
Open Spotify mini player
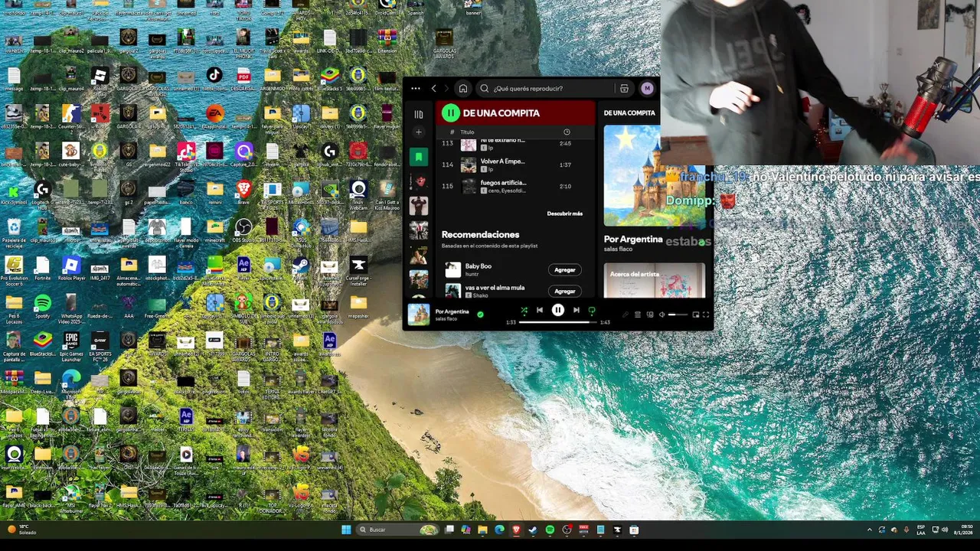(x=695, y=315)
